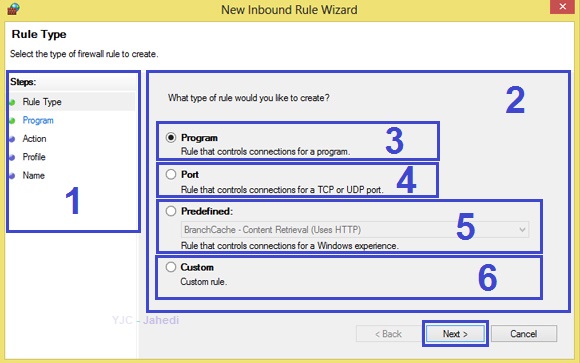Select the Action step in sidebar
Image resolution: width=580 pixels, height=363 pixels.
pos(34,139)
